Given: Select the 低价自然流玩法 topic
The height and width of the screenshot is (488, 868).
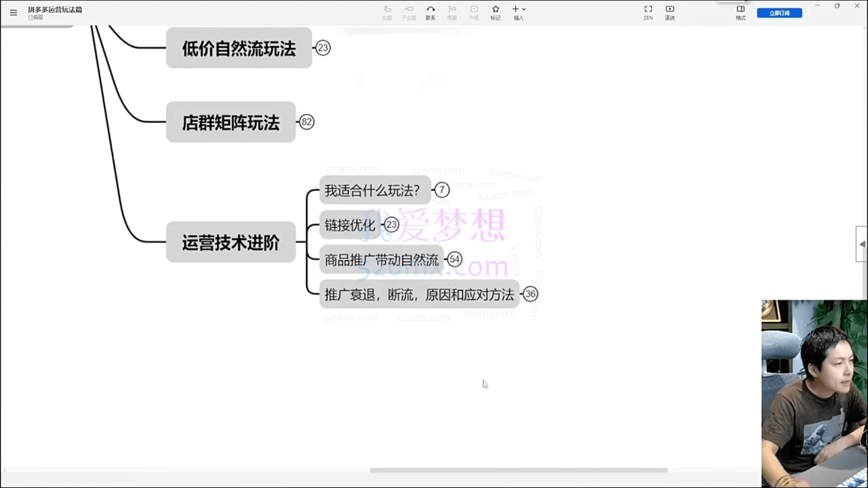Looking at the screenshot, I should click(x=239, y=48).
